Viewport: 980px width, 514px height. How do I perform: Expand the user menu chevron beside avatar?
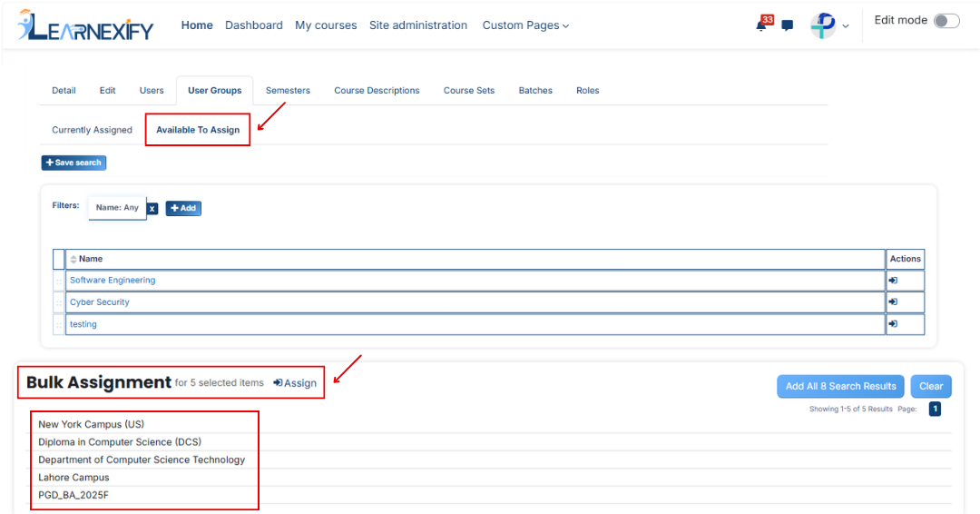pos(846,26)
